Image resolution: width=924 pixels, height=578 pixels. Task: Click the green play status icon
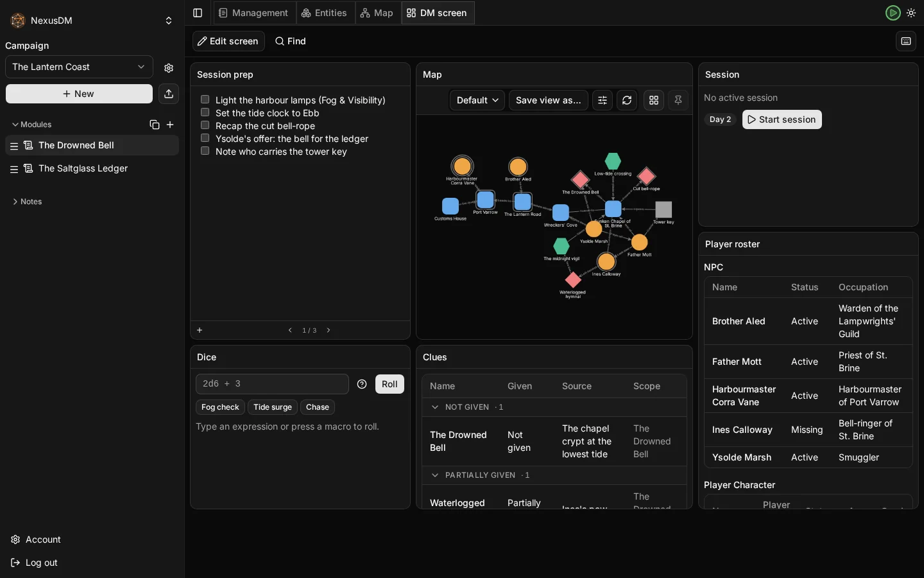(x=893, y=13)
